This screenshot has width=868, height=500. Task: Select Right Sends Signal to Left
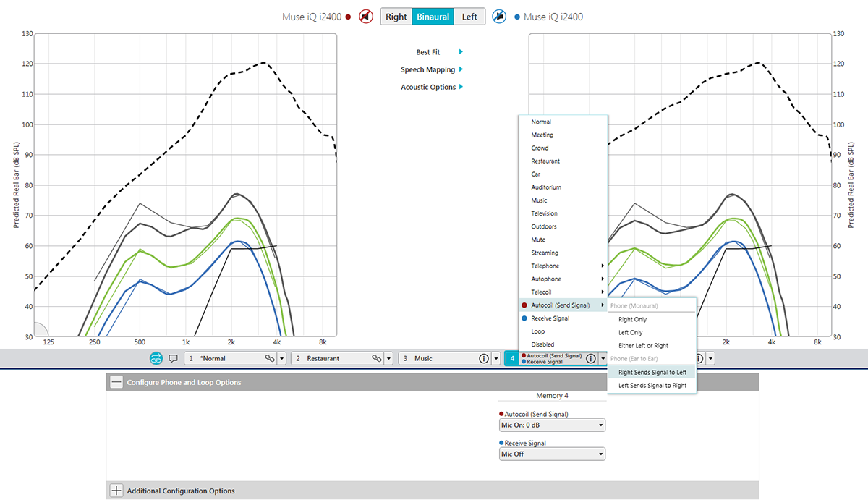click(652, 372)
